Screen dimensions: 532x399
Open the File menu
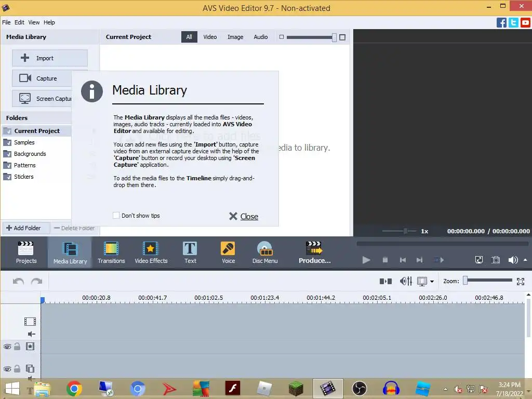click(x=6, y=22)
